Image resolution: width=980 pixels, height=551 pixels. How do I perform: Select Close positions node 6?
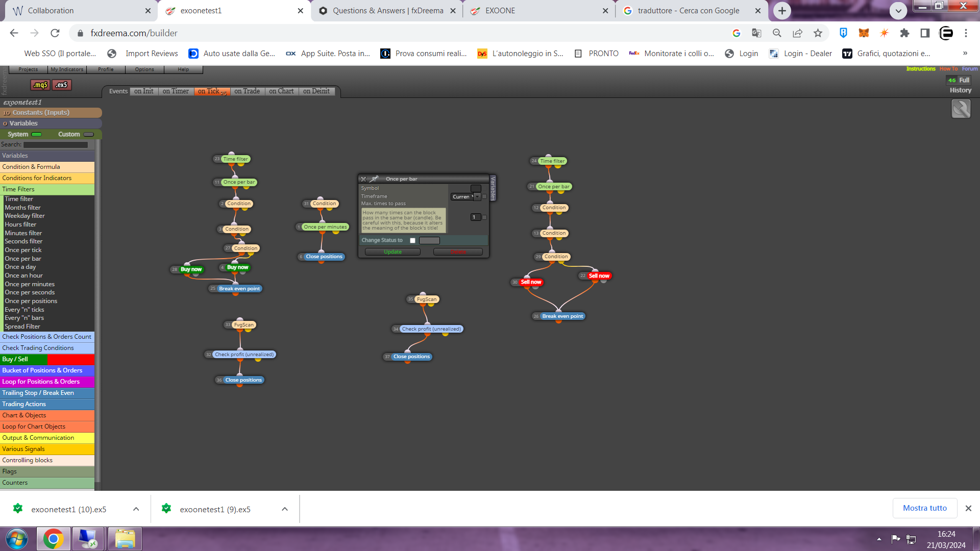tap(324, 257)
